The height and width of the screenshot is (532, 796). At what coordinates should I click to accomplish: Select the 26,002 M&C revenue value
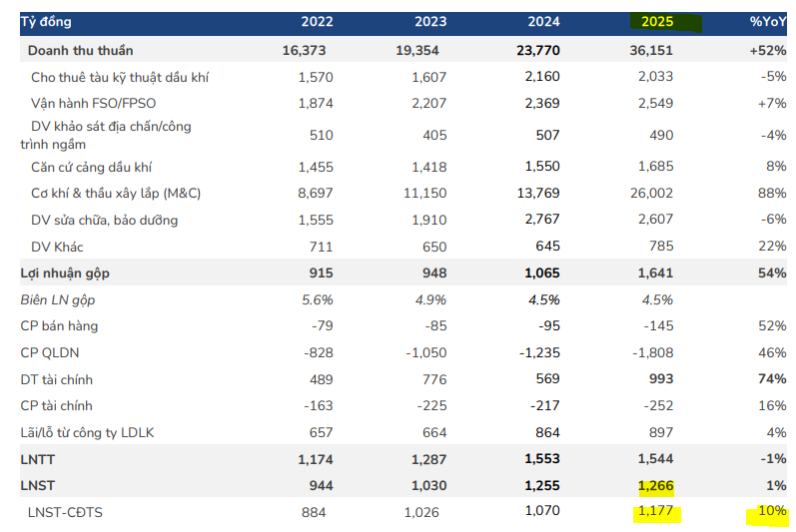(x=653, y=194)
